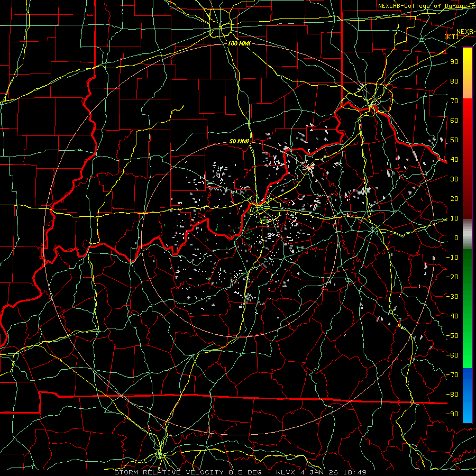Click the "-50" value on the velocity scale
This screenshot has height=476, width=476.
(452, 336)
